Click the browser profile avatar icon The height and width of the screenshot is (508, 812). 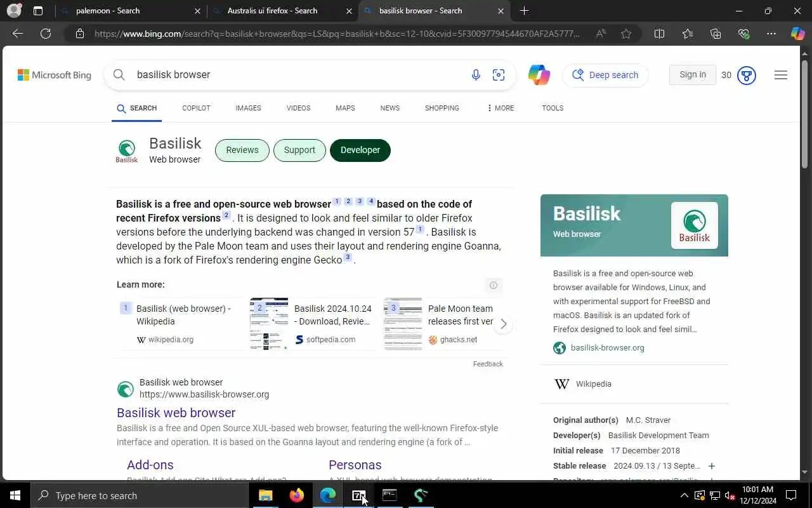pyautogui.click(x=14, y=11)
